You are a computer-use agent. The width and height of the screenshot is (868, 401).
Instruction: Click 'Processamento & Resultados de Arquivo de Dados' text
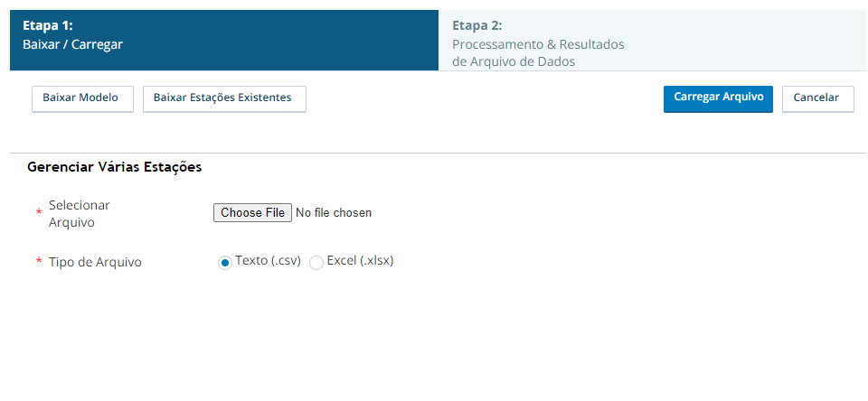[538, 53]
